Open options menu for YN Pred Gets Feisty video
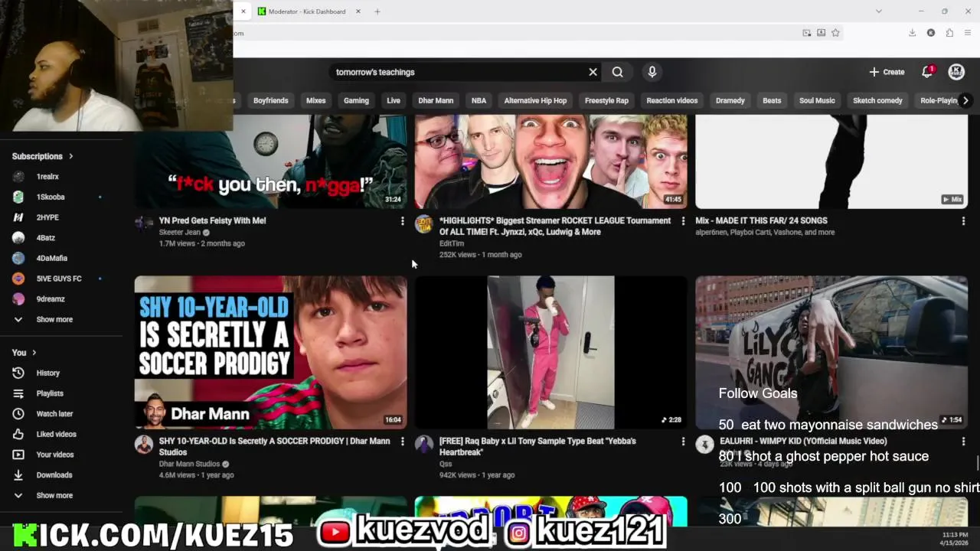 pyautogui.click(x=402, y=221)
